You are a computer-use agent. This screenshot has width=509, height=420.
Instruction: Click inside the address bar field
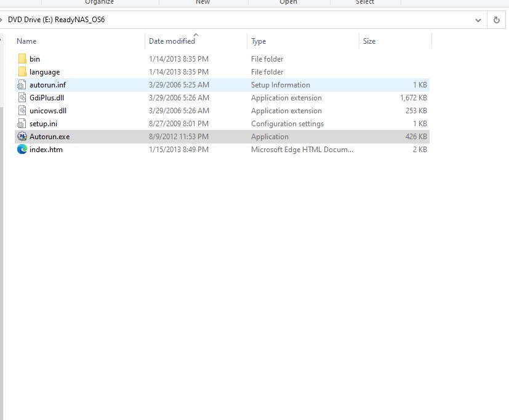coord(246,19)
